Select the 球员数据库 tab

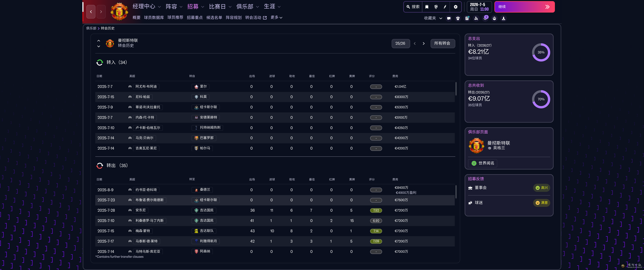pyautogui.click(x=154, y=18)
